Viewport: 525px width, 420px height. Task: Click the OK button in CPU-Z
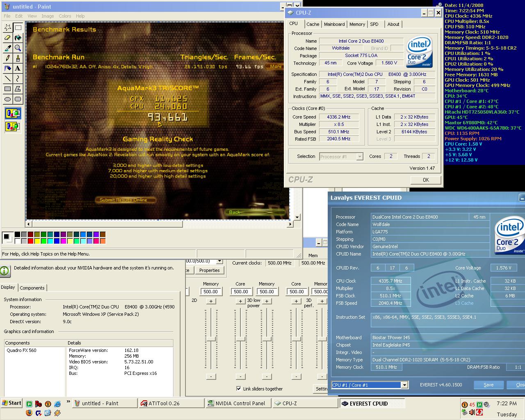[426, 180]
